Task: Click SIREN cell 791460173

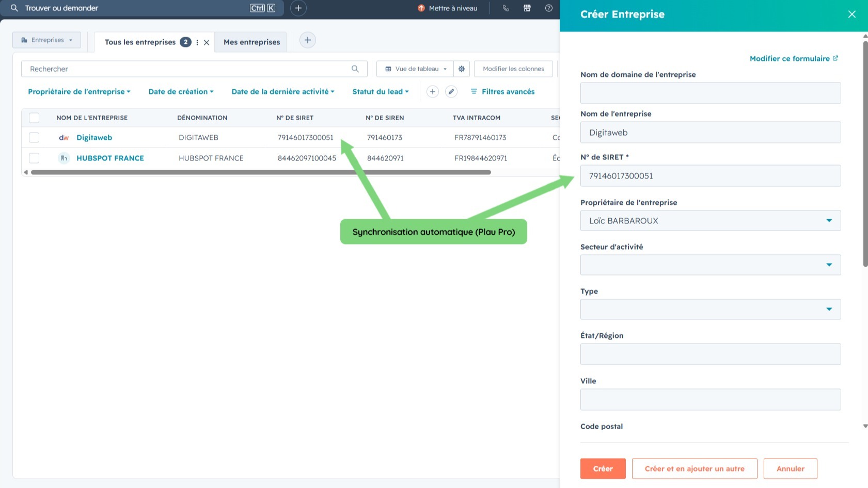Action: (385, 138)
